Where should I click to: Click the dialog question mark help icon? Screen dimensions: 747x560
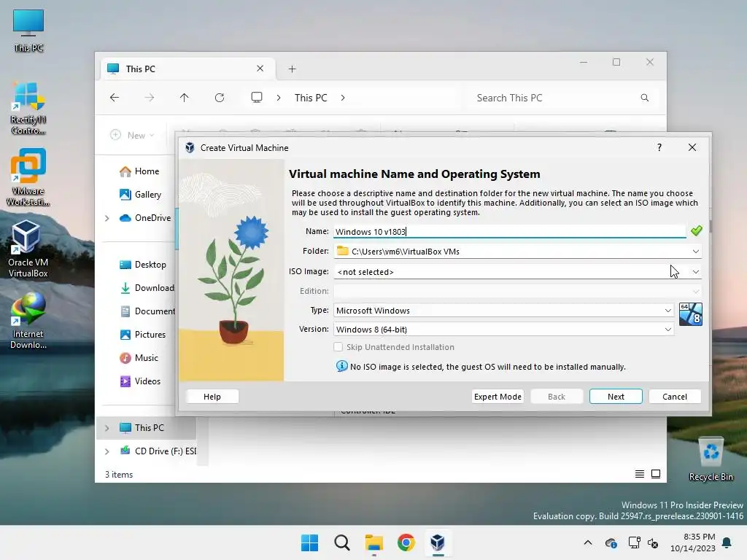[x=659, y=147]
